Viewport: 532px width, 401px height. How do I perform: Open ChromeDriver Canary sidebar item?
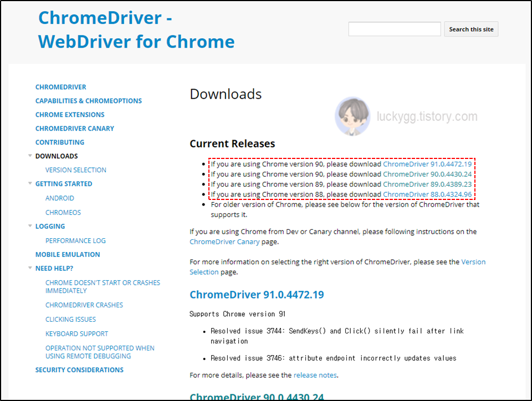[75, 129]
